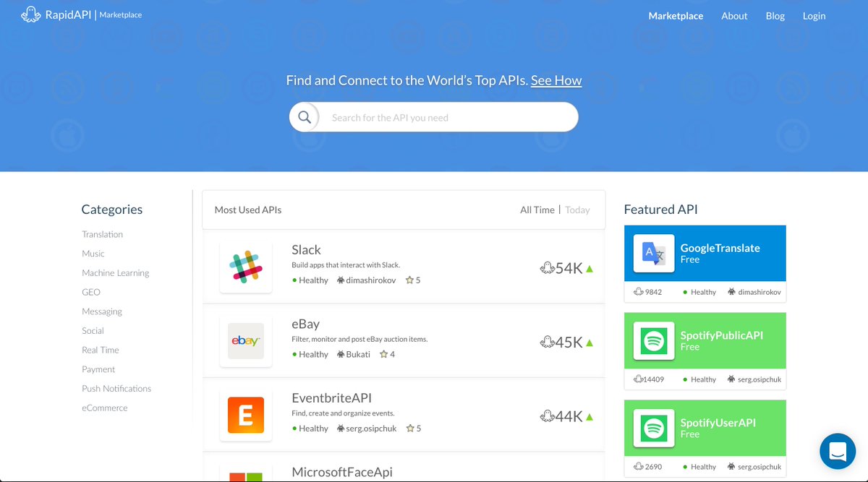Click the GoogleTranslate icon in Featured API

tap(654, 253)
